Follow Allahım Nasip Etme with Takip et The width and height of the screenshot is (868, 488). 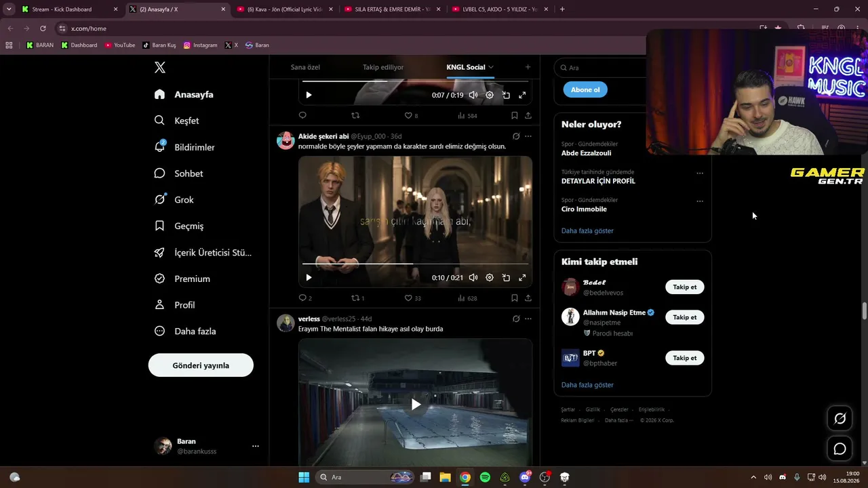pos(685,317)
